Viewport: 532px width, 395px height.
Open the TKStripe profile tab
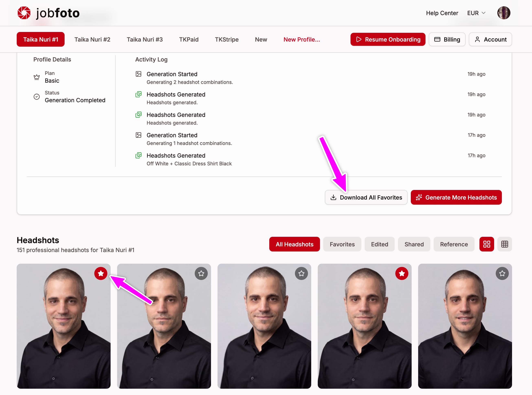(x=226, y=39)
